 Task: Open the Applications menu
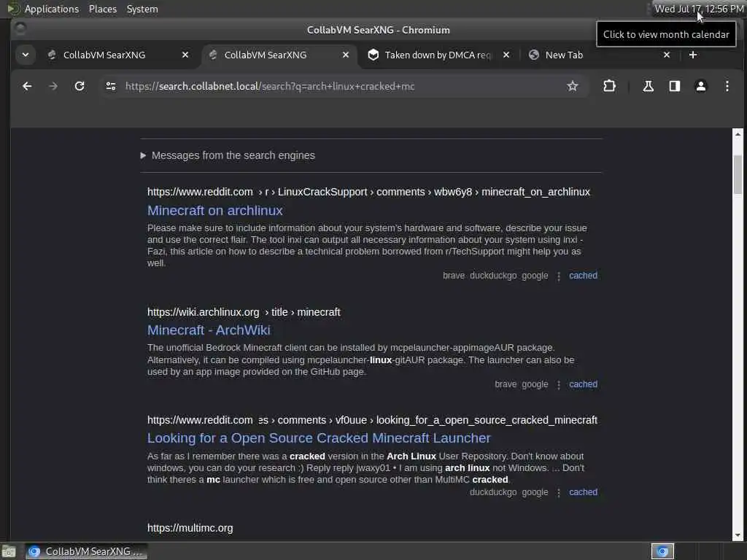52,9
